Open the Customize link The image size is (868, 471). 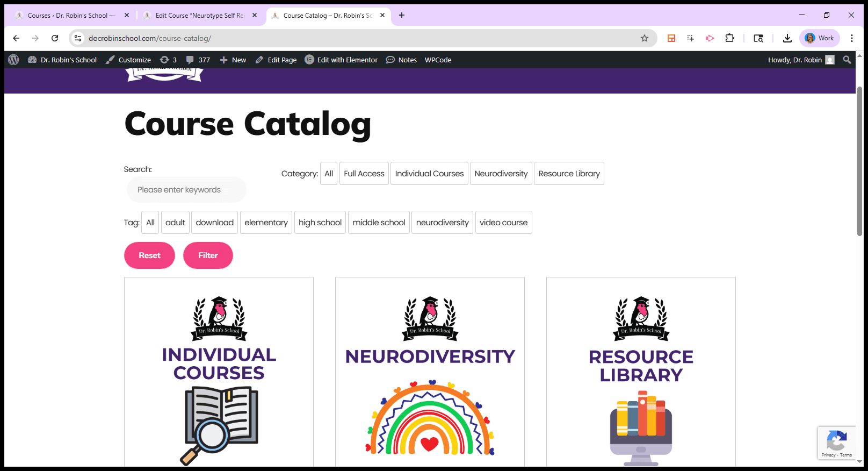tap(128, 60)
